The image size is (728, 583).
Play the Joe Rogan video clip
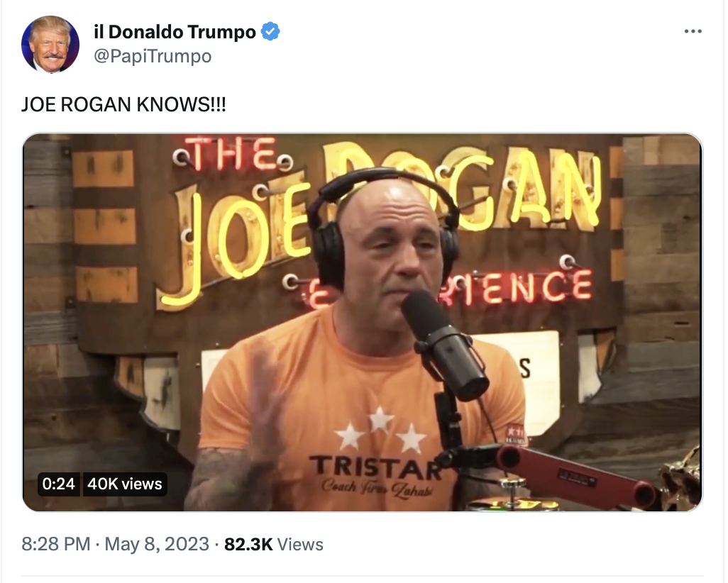click(363, 322)
